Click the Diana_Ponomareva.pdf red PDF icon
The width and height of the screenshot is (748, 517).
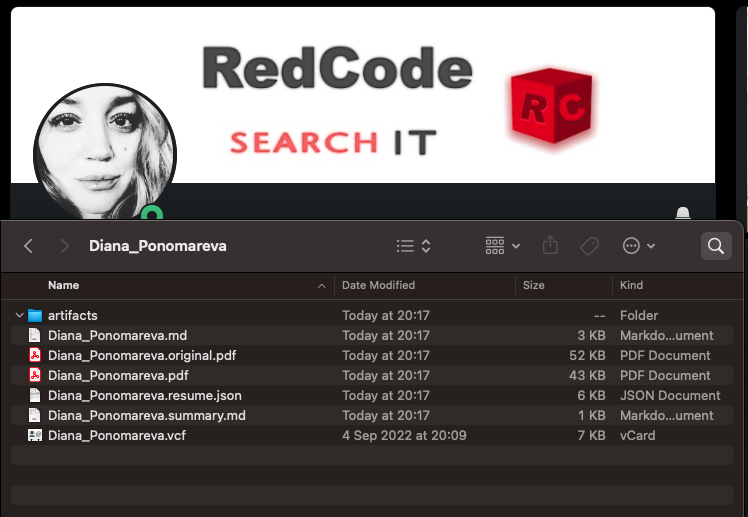34,375
